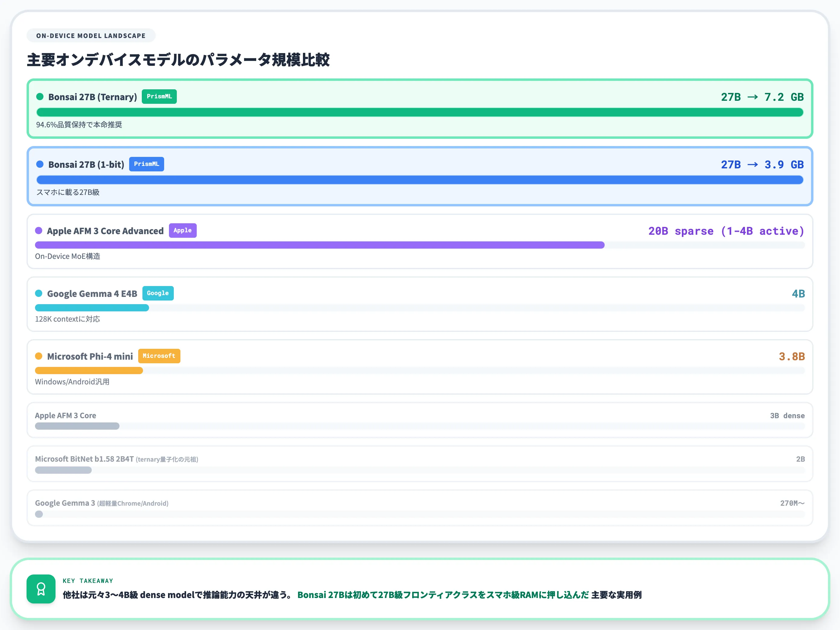
Task: Click the gray Apple AFM 3 Core name
Action: [x=66, y=415]
